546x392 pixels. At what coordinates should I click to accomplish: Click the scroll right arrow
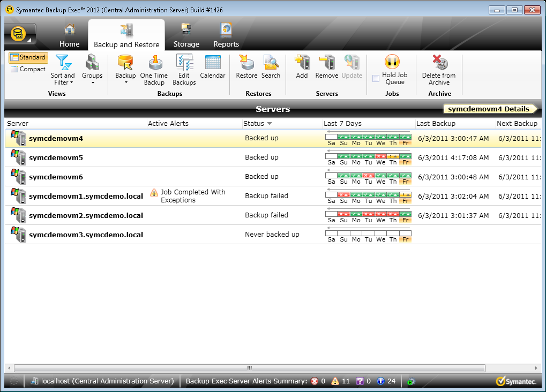pyautogui.click(x=536, y=368)
